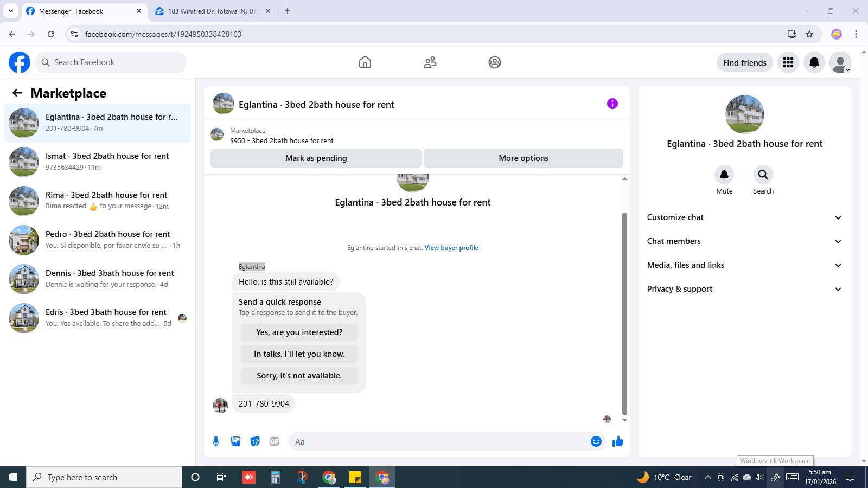Focus the Aa message input box
This screenshot has width=868, height=488.
click(441, 441)
